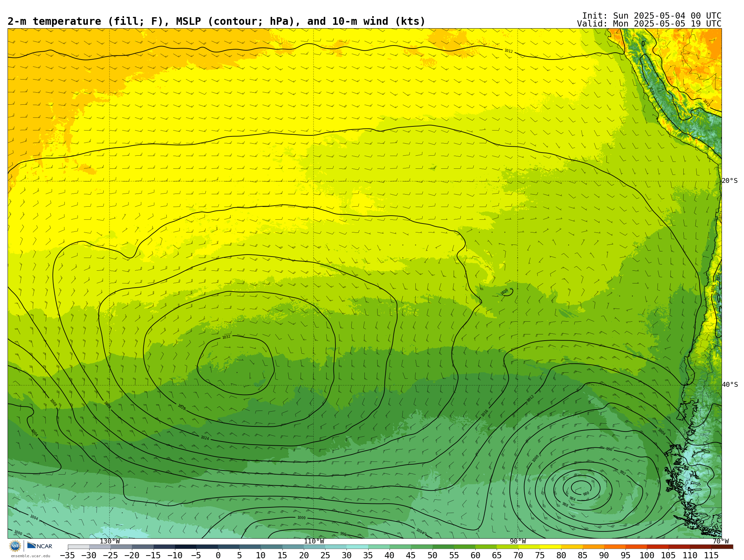
Task: Open the ensemble.ucar.edu link text
Action: click(x=30, y=556)
